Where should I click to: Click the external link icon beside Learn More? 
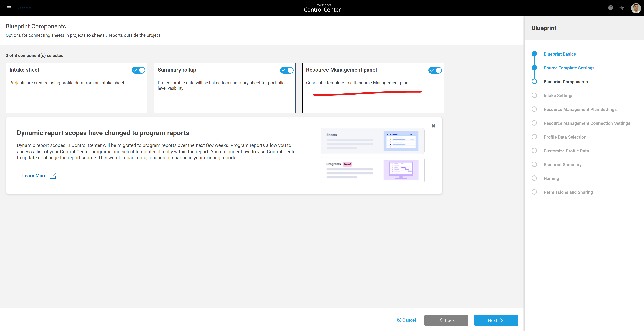point(53,176)
